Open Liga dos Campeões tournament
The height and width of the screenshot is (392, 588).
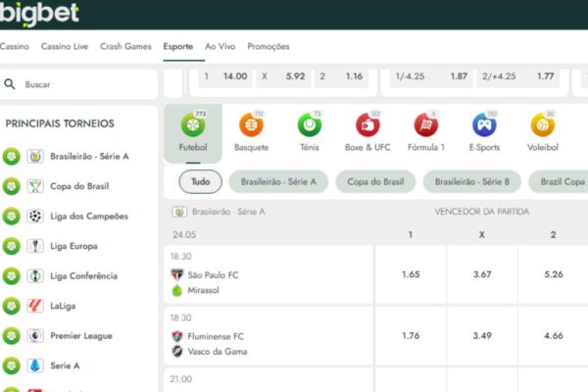coord(89,216)
